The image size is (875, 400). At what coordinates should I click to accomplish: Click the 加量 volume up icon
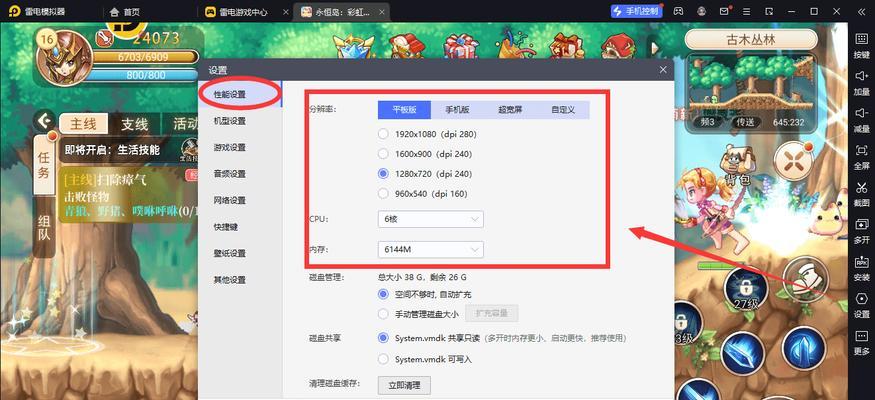point(861,75)
